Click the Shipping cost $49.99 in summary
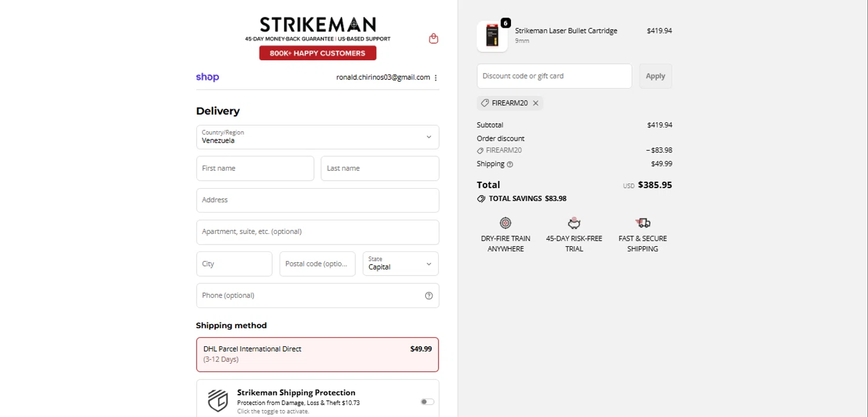 (661, 164)
